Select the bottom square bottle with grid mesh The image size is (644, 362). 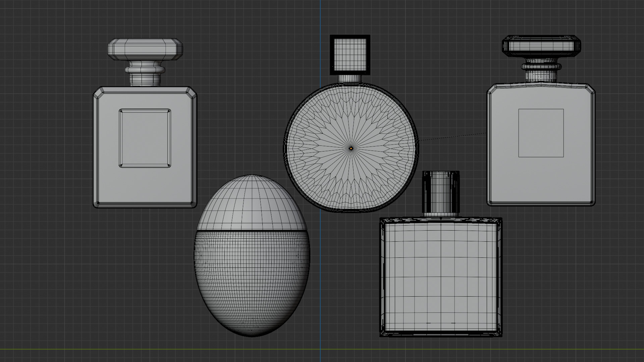pyautogui.click(x=441, y=277)
